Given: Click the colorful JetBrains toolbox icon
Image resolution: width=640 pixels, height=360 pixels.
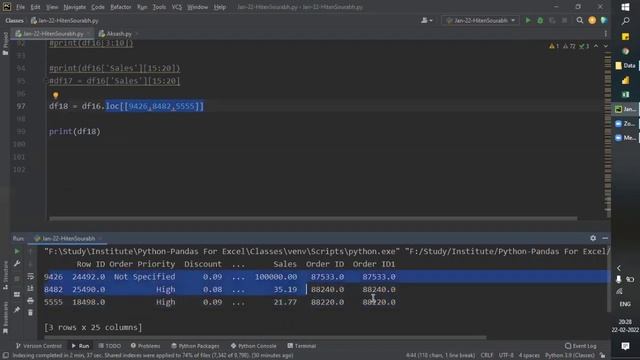Looking at the screenshot, I should [604, 20].
